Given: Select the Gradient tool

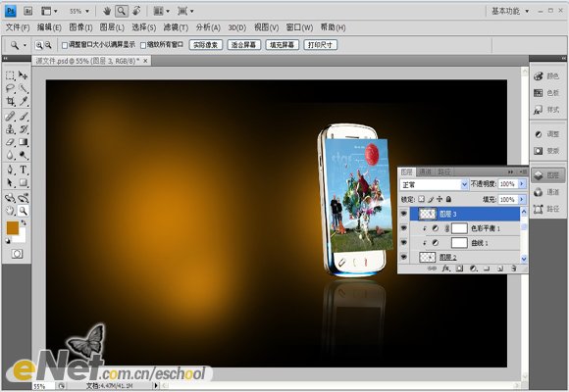Looking at the screenshot, I should pos(24,142).
